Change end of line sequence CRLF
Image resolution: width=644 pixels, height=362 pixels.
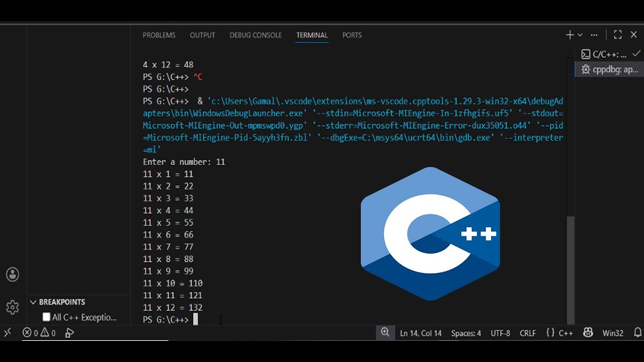(x=528, y=333)
